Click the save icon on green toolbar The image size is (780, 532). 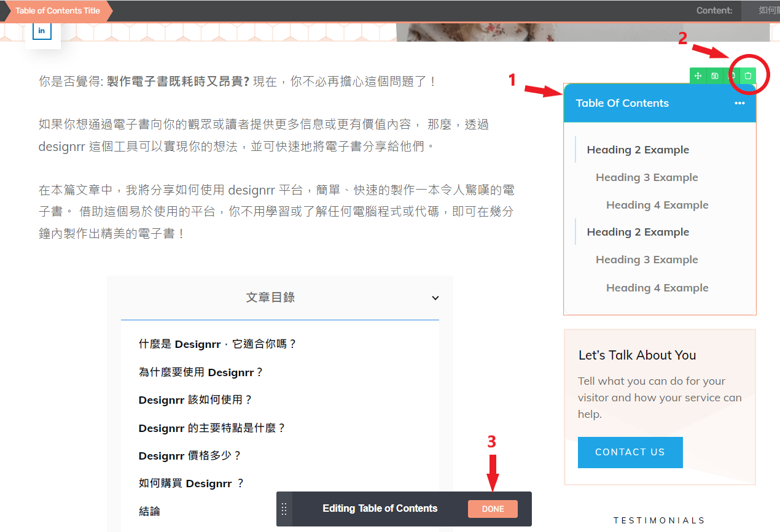pos(715,75)
